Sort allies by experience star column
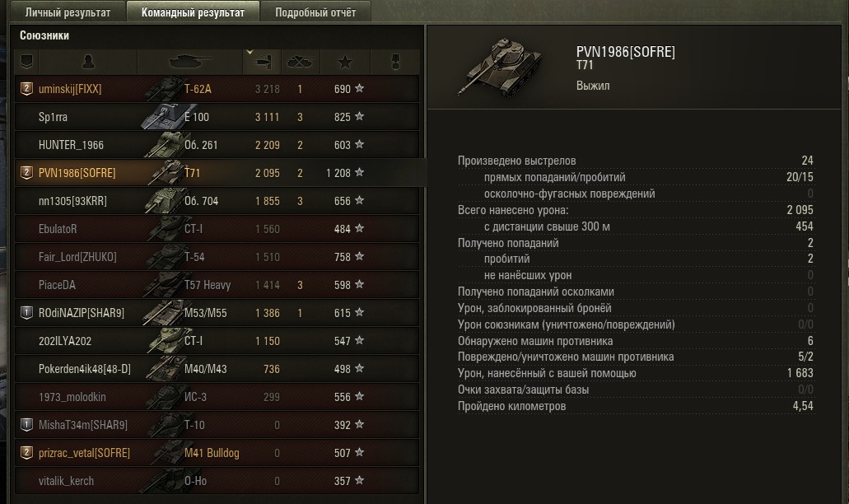 tap(345, 62)
